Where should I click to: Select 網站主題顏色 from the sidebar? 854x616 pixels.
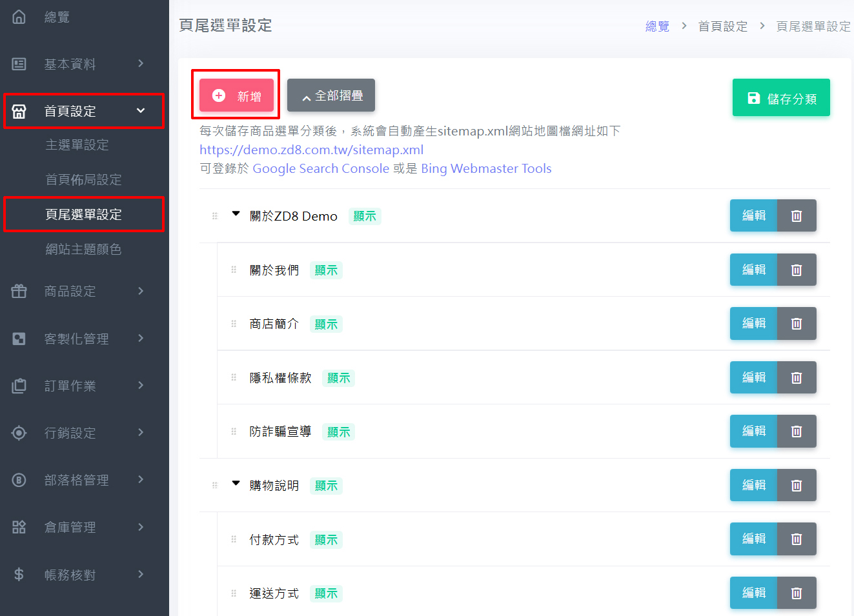coord(83,249)
